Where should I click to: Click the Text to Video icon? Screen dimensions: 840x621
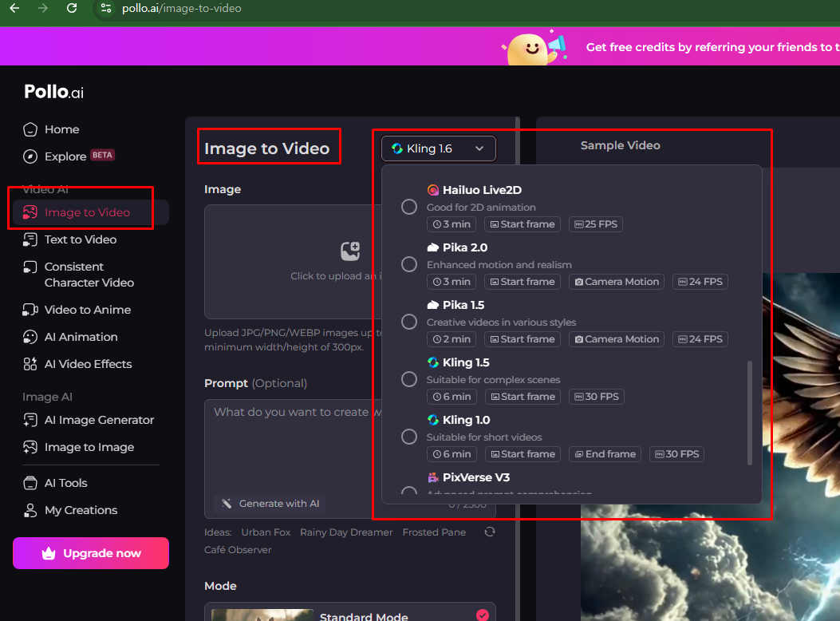pos(30,239)
